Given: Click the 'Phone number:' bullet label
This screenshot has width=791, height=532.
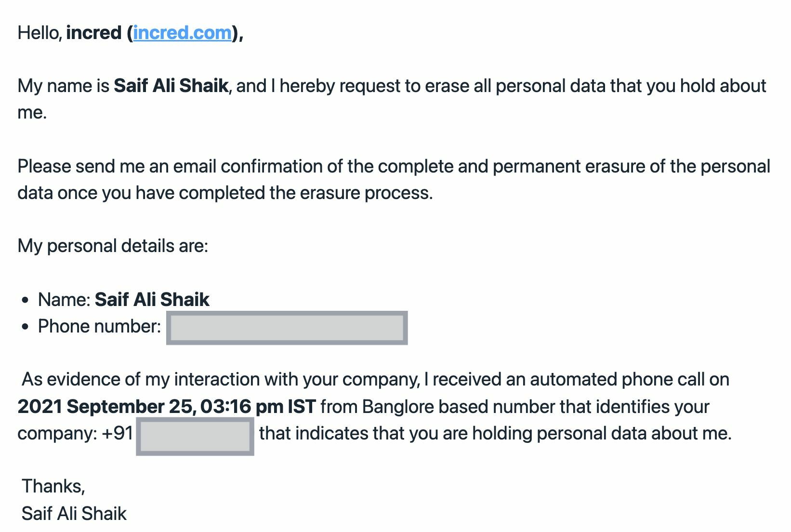Looking at the screenshot, I should click(x=100, y=327).
